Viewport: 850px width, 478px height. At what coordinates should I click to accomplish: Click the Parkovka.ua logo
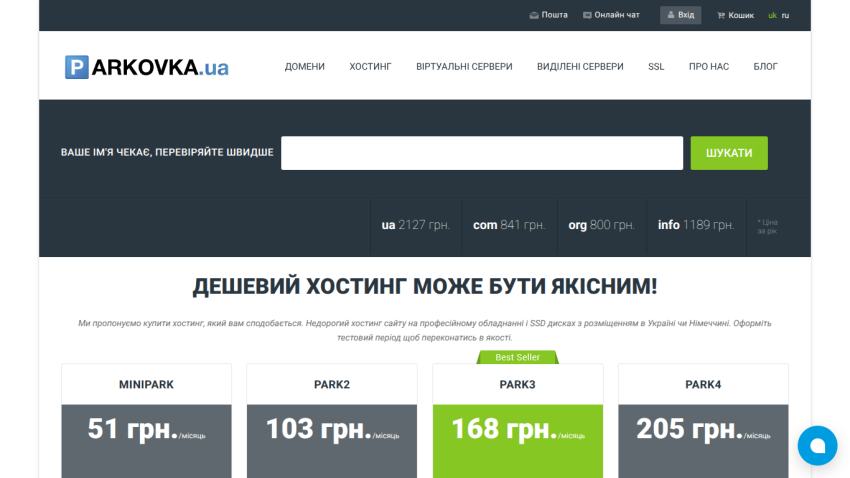point(147,67)
